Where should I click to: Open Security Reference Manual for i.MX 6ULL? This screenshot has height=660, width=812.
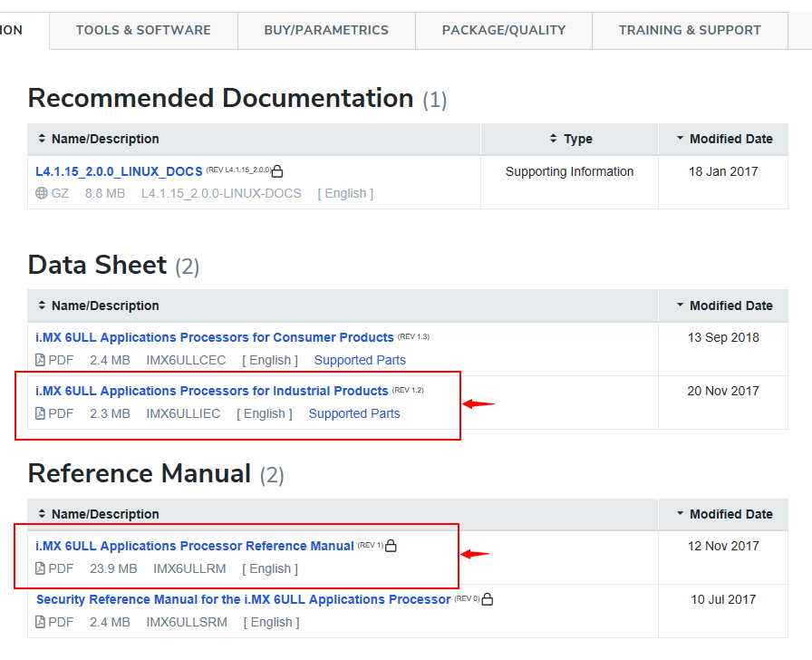[244, 599]
